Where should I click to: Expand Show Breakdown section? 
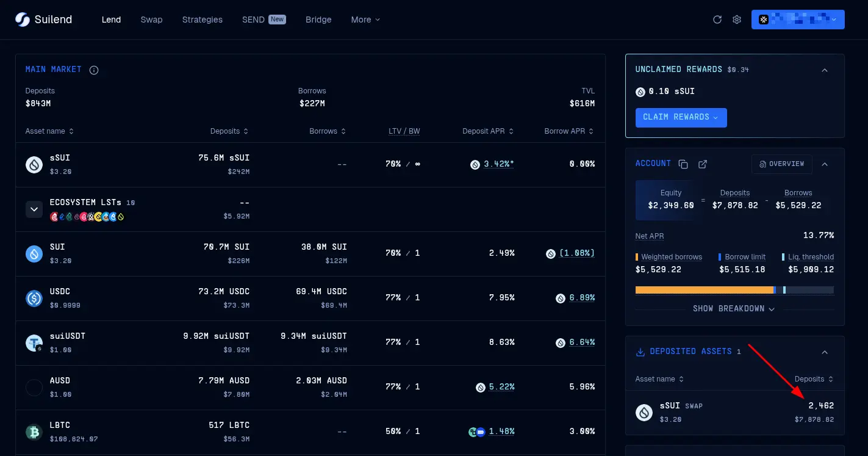click(x=734, y=309)
